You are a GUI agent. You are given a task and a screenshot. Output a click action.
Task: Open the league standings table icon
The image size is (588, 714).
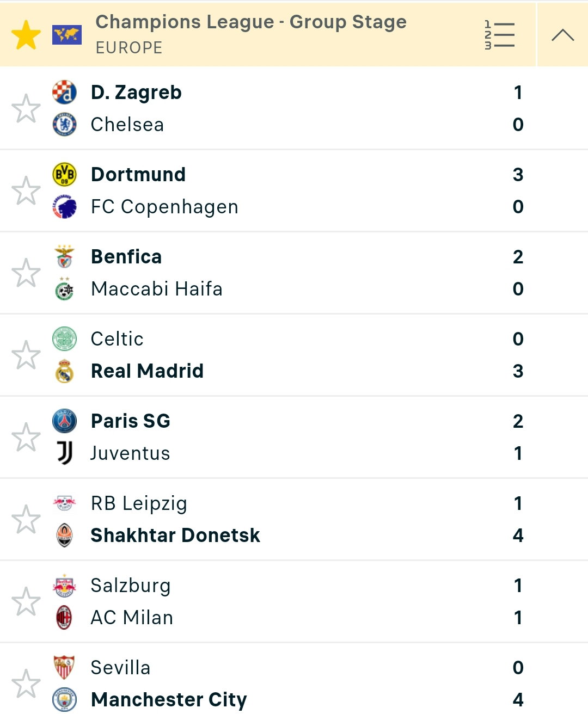click(x=499, y=35)
